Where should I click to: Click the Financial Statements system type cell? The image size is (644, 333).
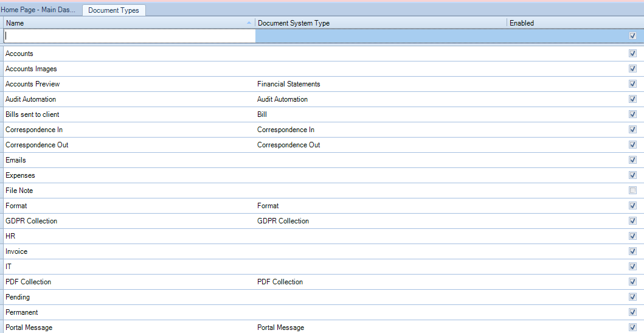click(x=381, y=84)
